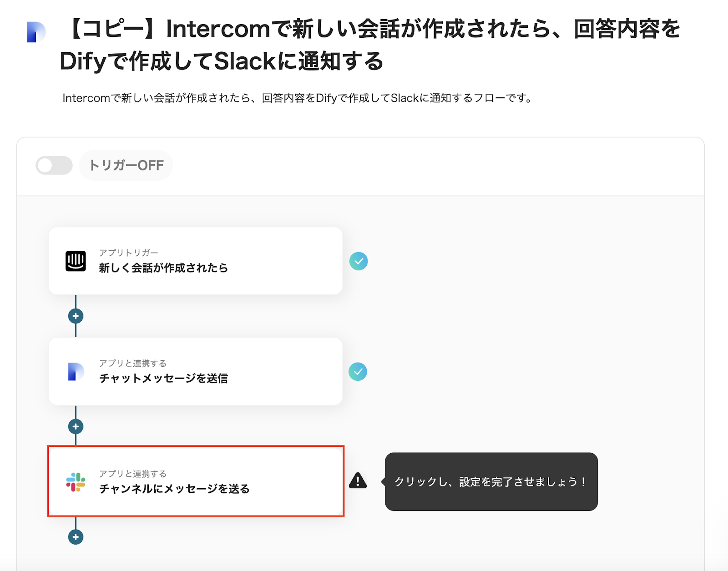Viewport: 728px width, 571px height.
Task: Toggle the trigger switch on
Action: (x=54, y=165)
